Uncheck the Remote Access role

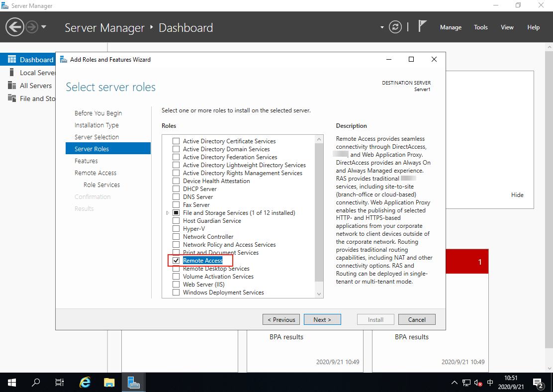pos(176,261)
